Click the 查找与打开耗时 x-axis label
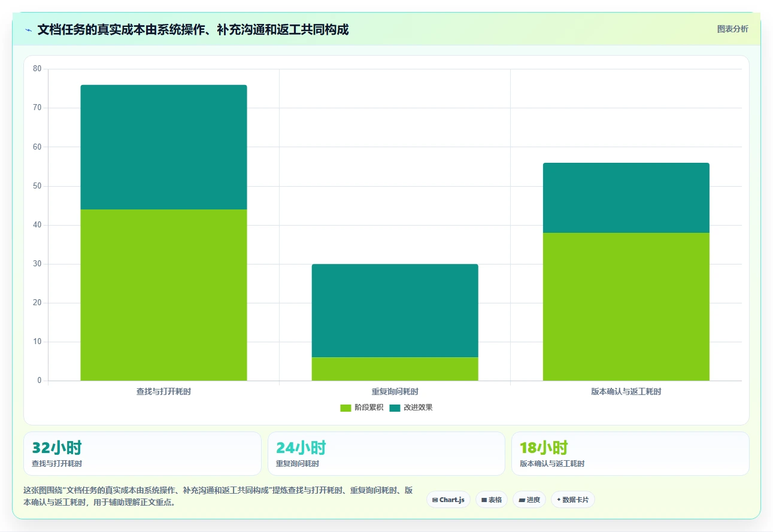The height and width of the screenshot is (532, 773). [163, 391]
